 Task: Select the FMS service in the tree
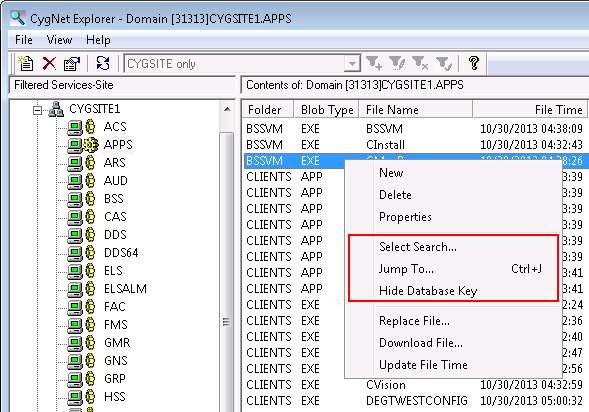coord(116,324)
